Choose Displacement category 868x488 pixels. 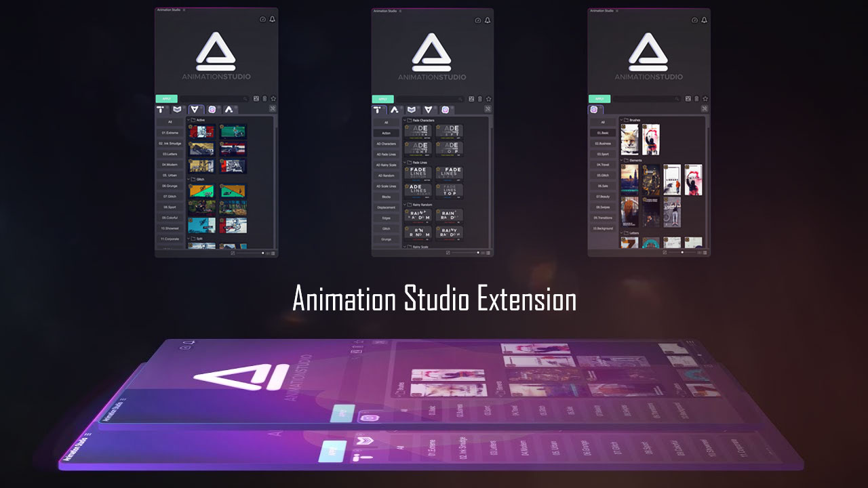(x=387, y=207)
